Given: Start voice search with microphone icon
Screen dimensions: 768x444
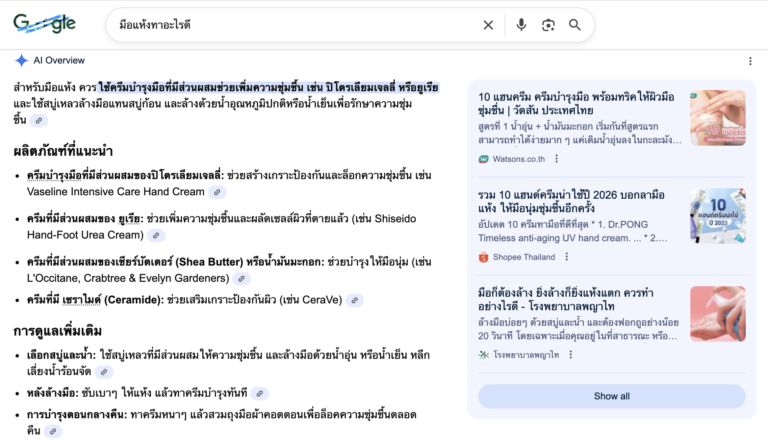Looking at the screenshot, I should click(x=521, y=25).
